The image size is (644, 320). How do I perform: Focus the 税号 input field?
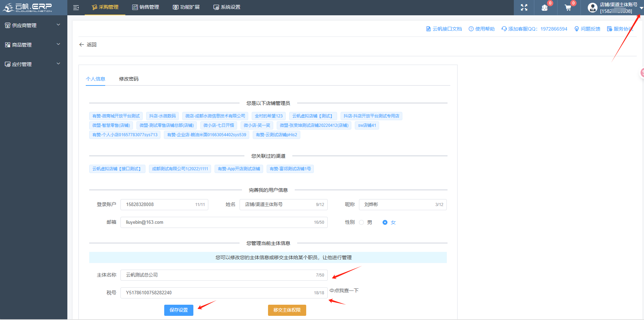click(x=224, y=293)
